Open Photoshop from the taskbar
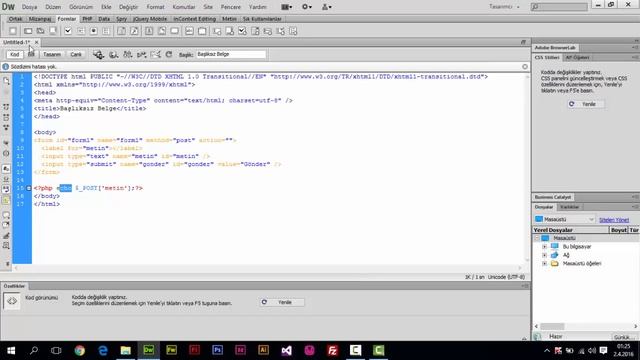Viewport: 640px width, 360px height. 218,350
